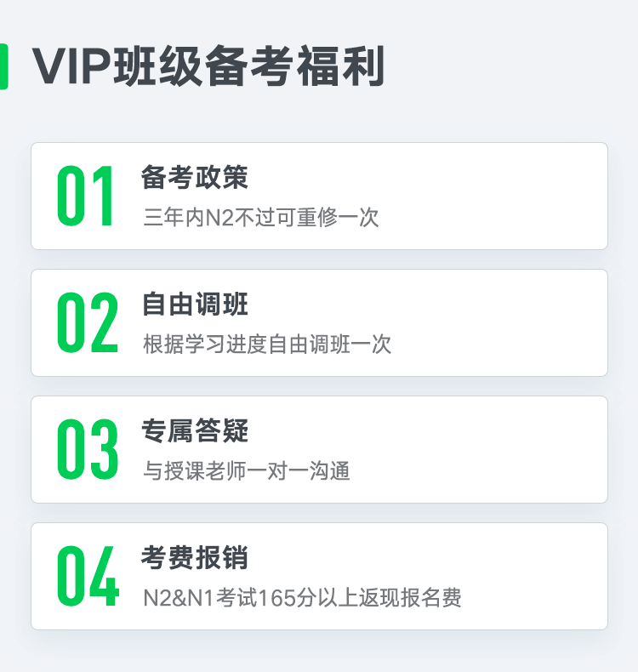Viewport: 638px width, 672px height.
Task: Click the green 04 number
Action: pyautogui.click(x=88, y=576)
